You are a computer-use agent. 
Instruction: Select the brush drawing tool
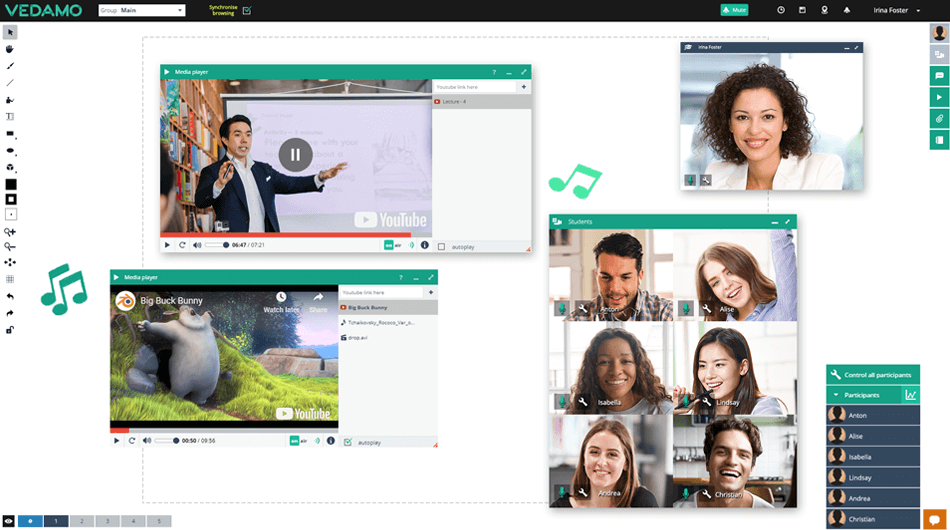[x=10, y=65]
